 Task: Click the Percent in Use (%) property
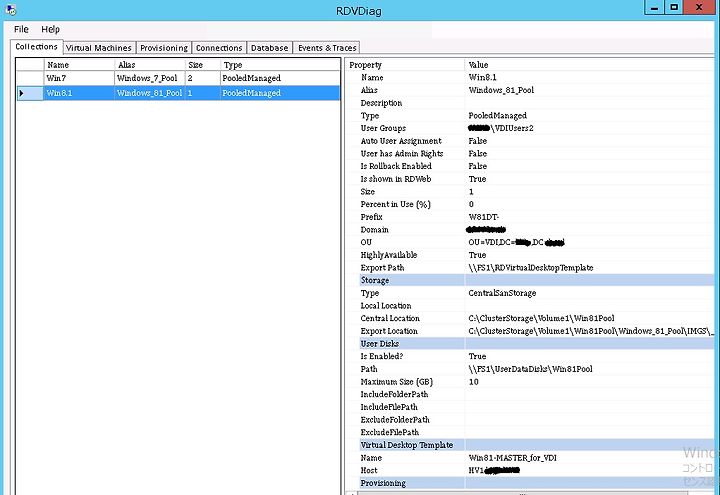pyautogui.click(x=395, y=204)
